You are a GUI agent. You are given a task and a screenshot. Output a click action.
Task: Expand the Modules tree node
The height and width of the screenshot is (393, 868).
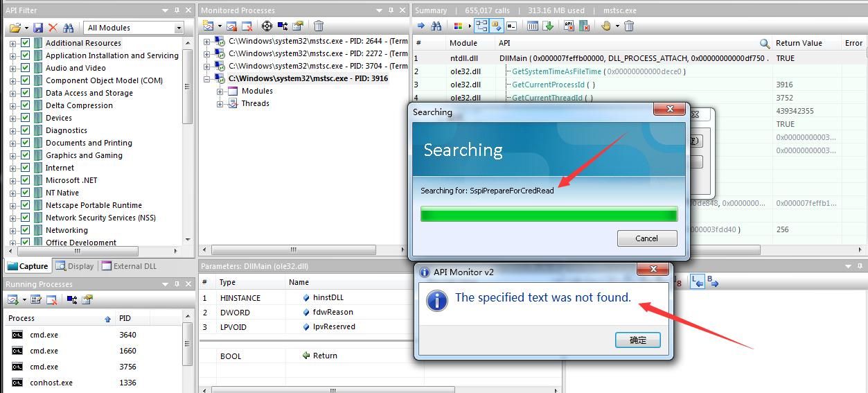click(x=220, y=91)
